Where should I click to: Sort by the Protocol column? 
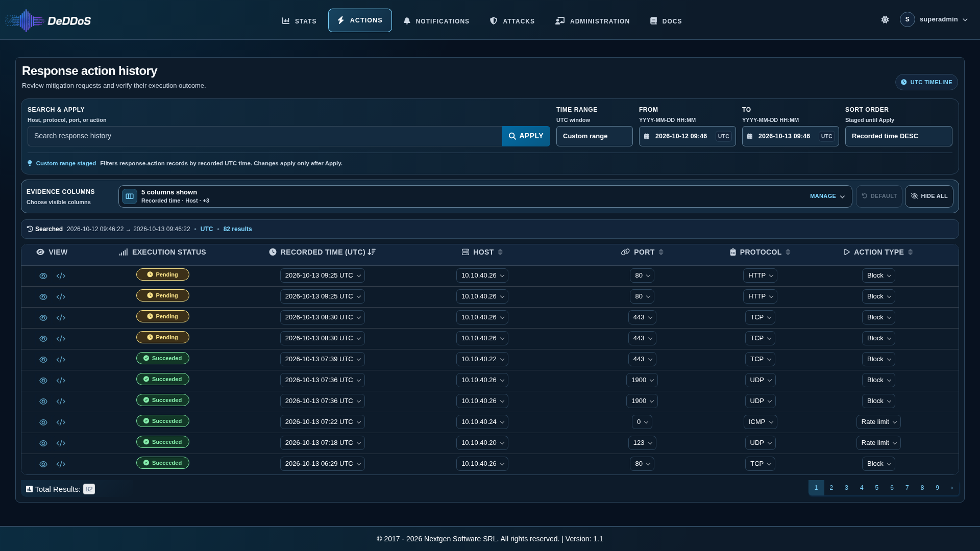(x=760, y=253)
